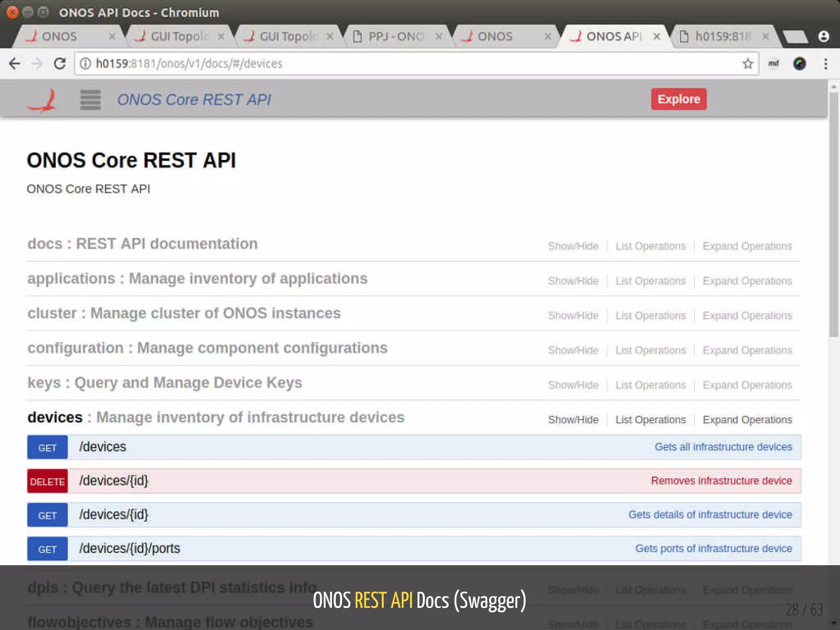This screenshot has height=630, width=840.
Task: Click 'Removes infrastructure device' description
Action: click(x=721, y=481)
